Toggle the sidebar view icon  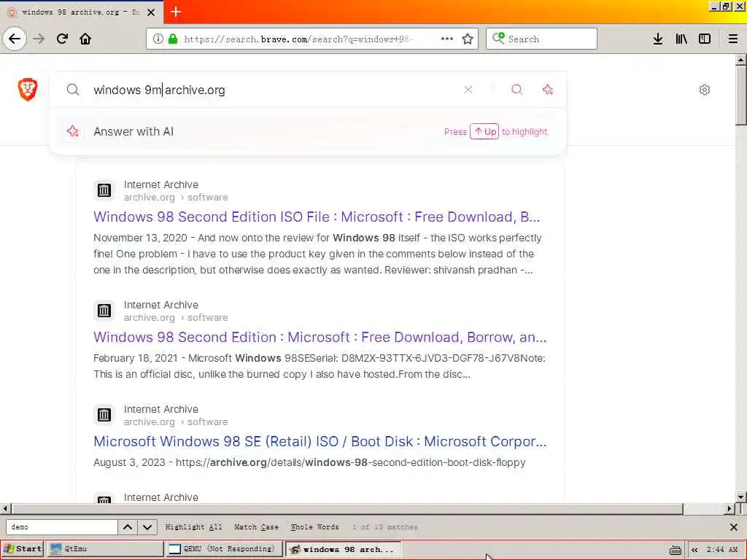705,39
